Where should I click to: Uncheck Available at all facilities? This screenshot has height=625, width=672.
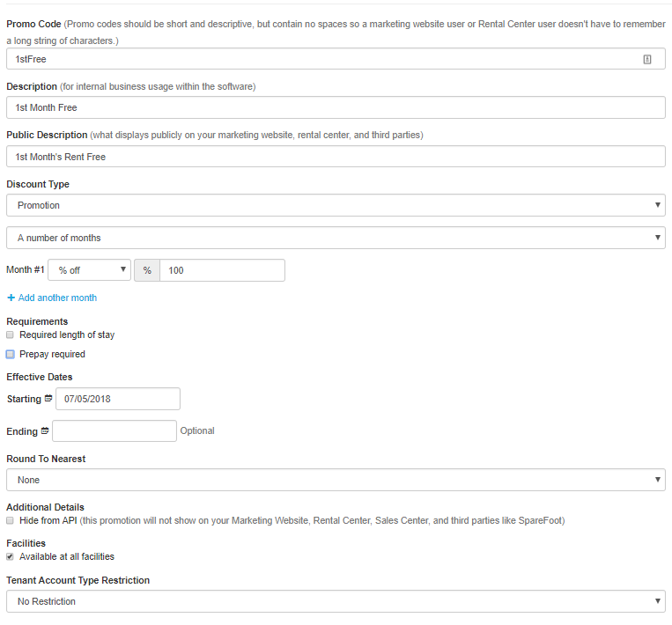click(x=11, y=556)
